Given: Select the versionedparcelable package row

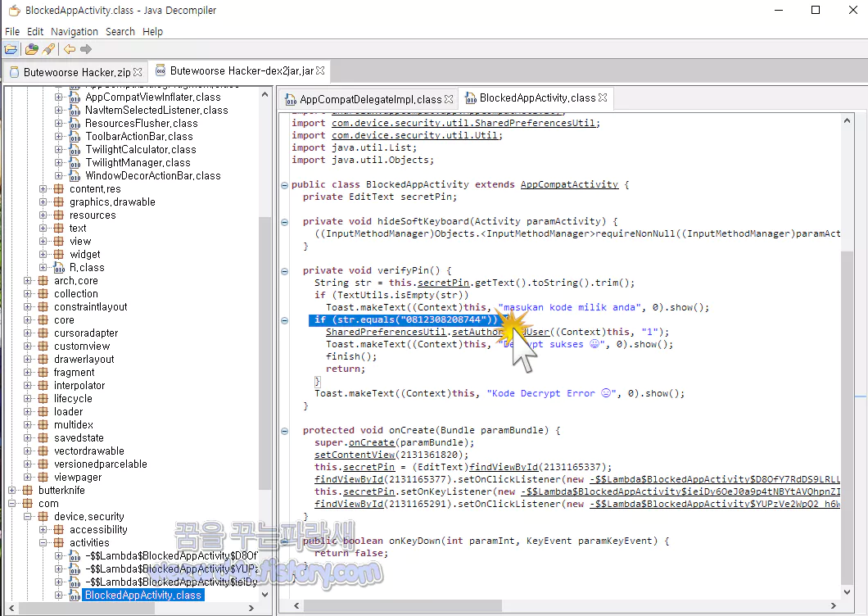Looking at the screenshot, I should (100, 464).
